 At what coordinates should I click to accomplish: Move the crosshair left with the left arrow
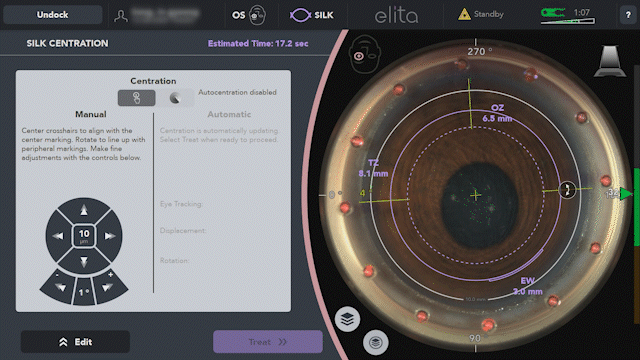tap(58, 236)
